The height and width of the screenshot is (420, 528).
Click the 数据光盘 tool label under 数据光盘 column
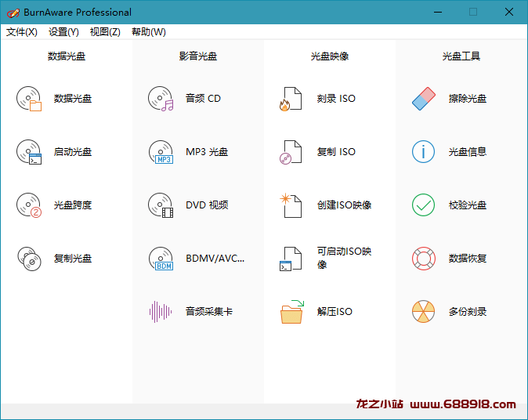coord(73,99)
